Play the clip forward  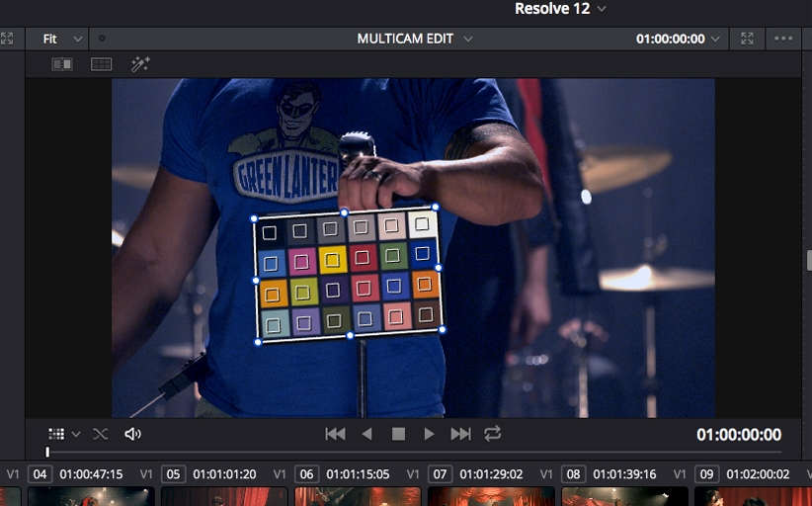point(429,434)
